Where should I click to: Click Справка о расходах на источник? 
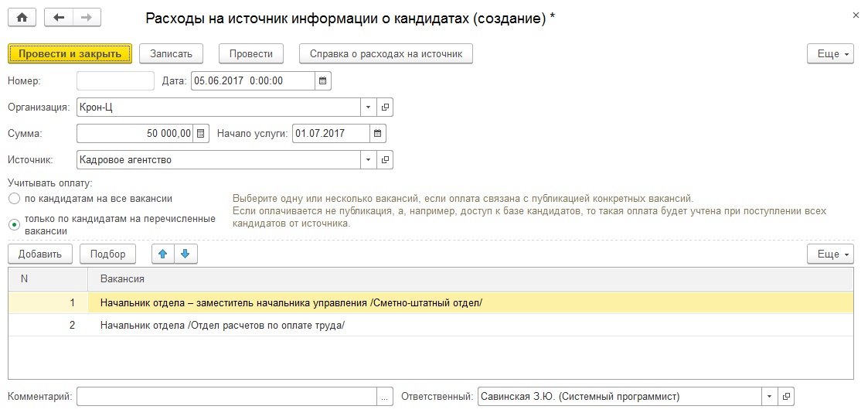coord(386,53)
